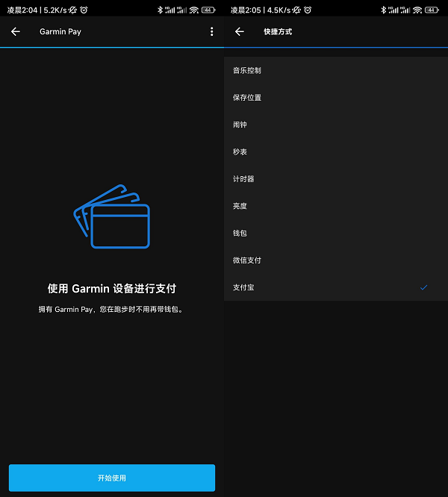Tap the alarm icon in right status bar

click(308, 10)
